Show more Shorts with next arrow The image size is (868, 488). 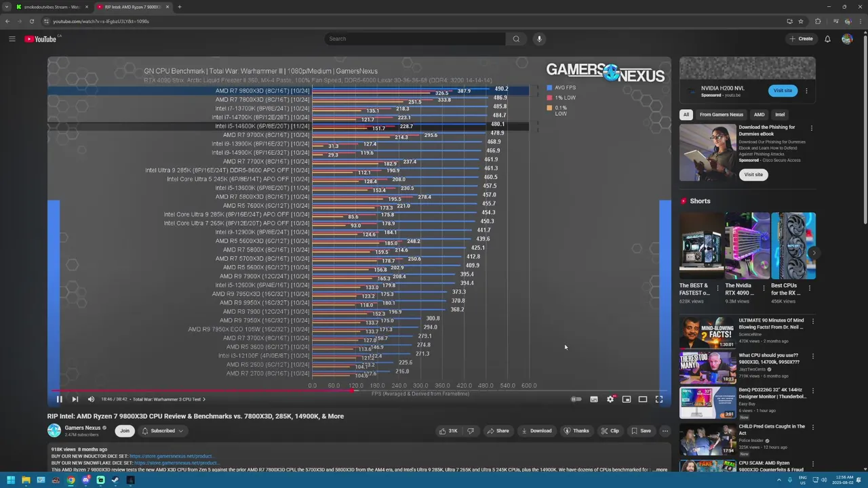click(x=814, y=253)
